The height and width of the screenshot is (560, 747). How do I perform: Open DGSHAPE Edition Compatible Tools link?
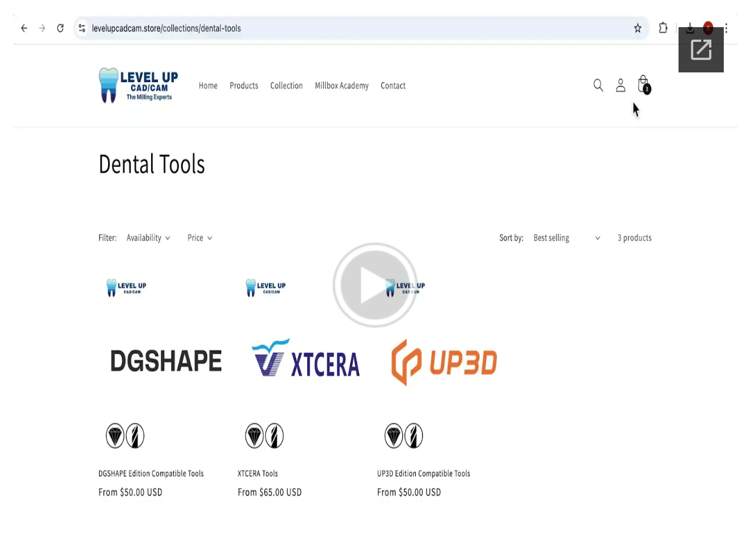151,473
